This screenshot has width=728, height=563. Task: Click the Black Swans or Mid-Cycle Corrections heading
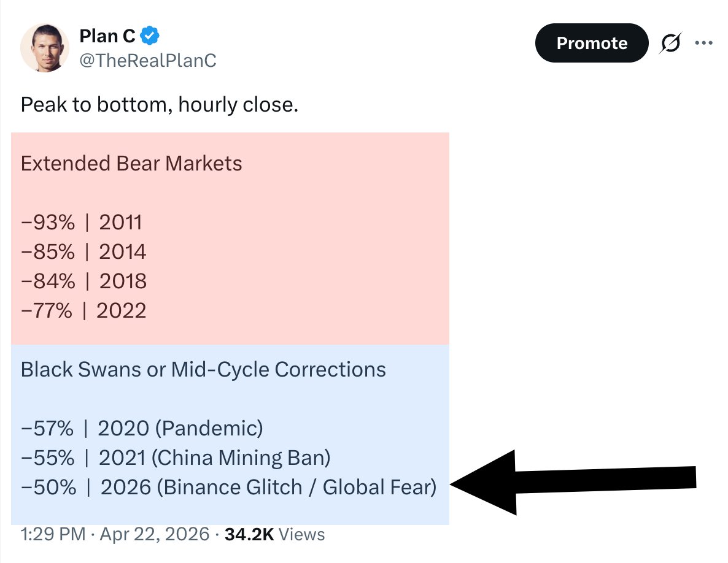tap(203, 370)
